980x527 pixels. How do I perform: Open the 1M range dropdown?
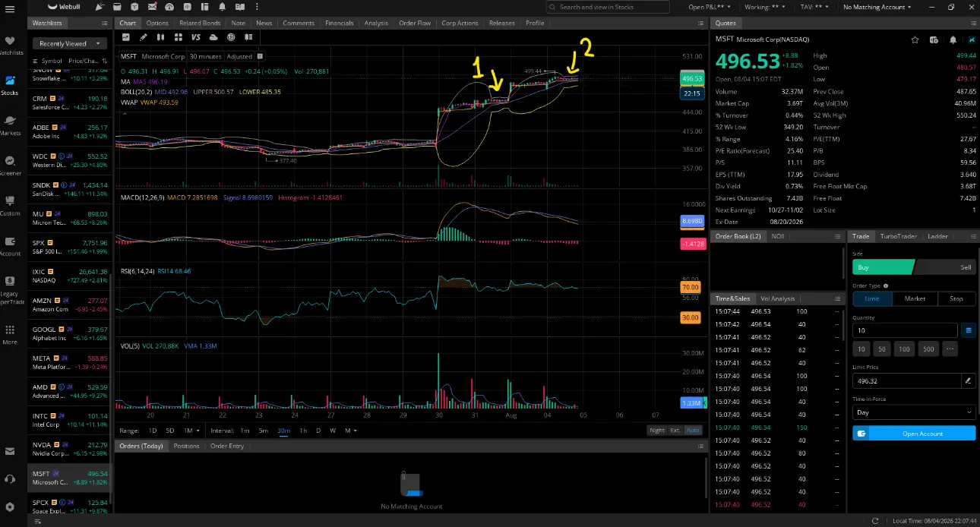[191, 431]
